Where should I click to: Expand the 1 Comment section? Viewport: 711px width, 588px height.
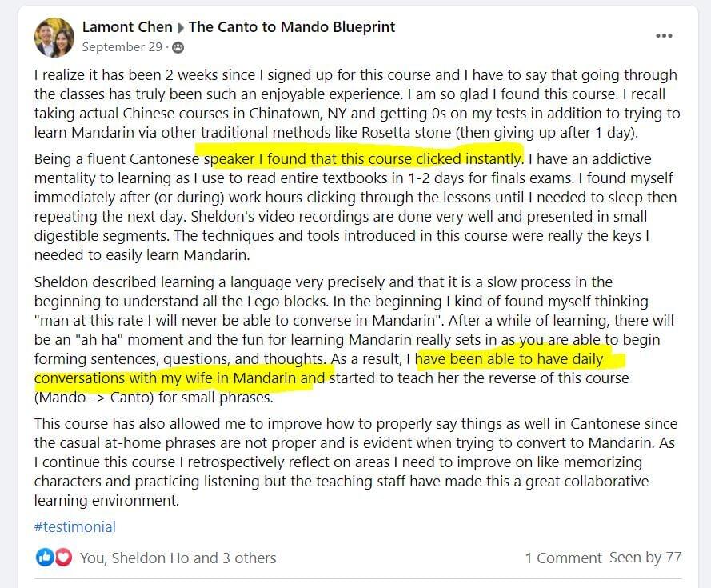pos(563,558)
